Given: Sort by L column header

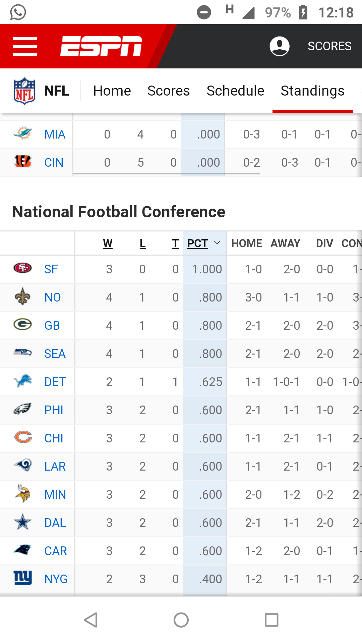Looking at the screenshot, I should point(142,243).
